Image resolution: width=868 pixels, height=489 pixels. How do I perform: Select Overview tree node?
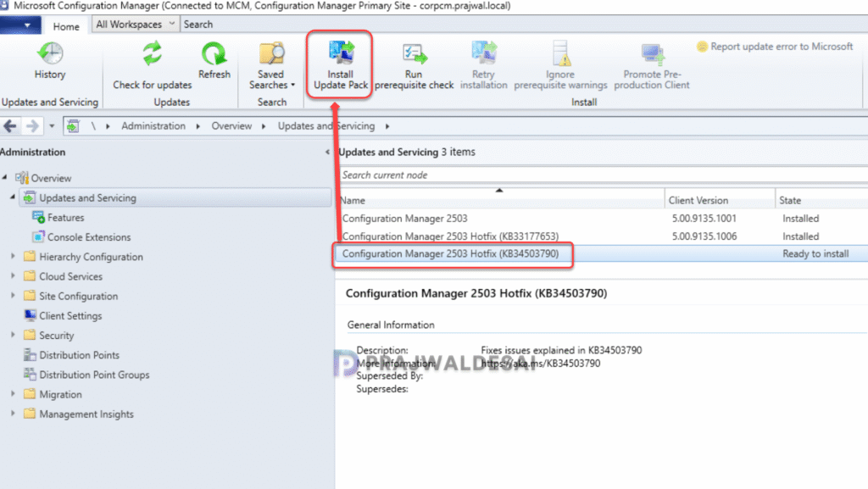(51, 178)
